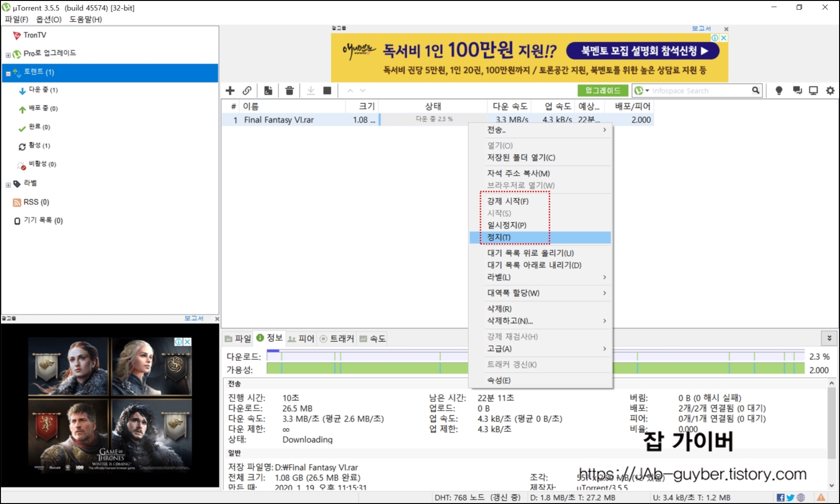Switch to the Speed (속도) tab
The width and height of the screenshot is (840, 504).
[372, 339]
